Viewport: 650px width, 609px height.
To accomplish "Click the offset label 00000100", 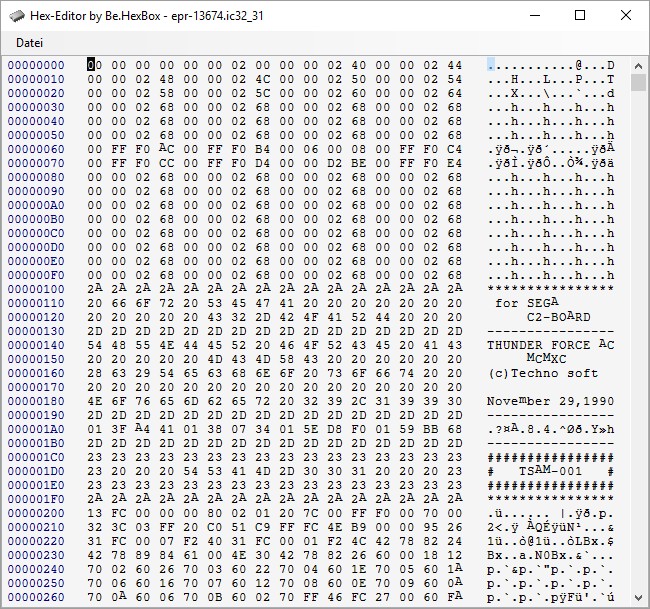I will coord(36,289).
